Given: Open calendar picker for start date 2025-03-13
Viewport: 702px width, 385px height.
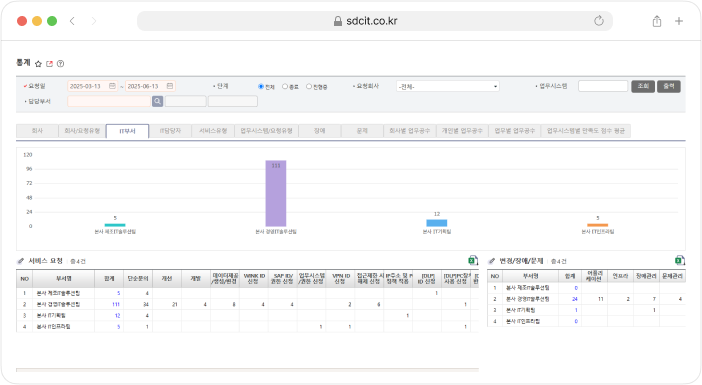Looking at the screenshot, I should [x=112, y=86].
